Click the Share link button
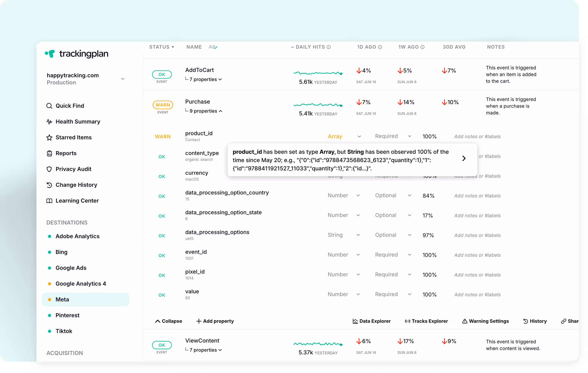 [570, 321]
